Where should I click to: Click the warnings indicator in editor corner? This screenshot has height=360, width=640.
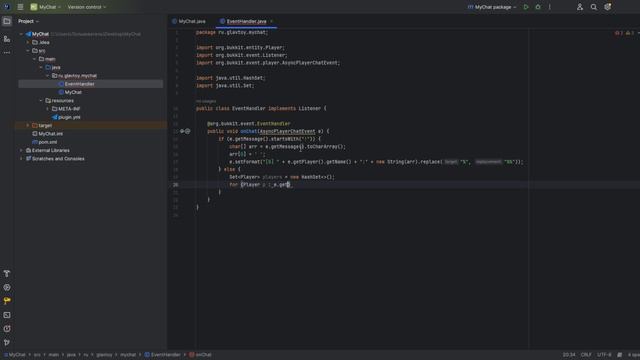pyautogui.click(x=630, y=33)
